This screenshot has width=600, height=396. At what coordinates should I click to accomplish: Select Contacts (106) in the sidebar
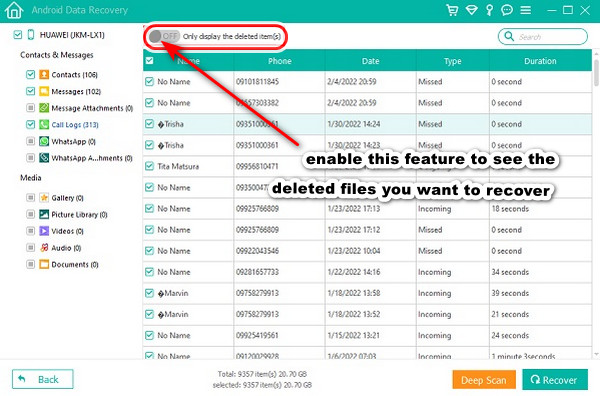[x=75, y=75]
